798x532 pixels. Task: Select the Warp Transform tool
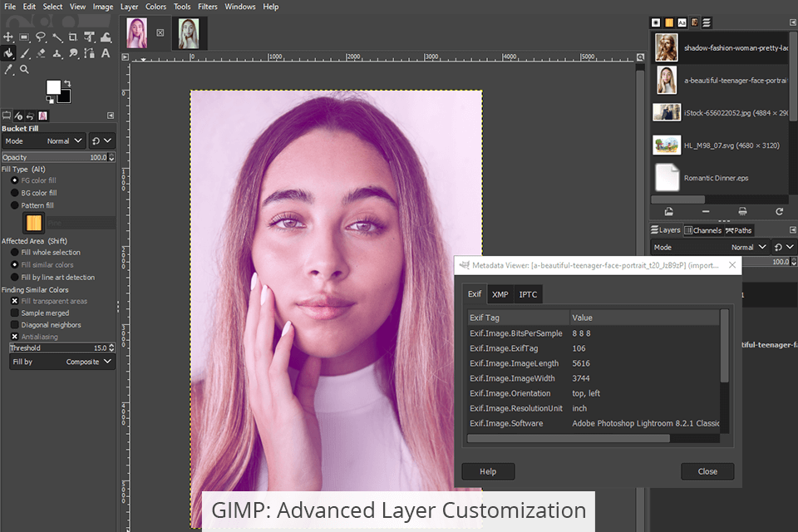[106, 37]
